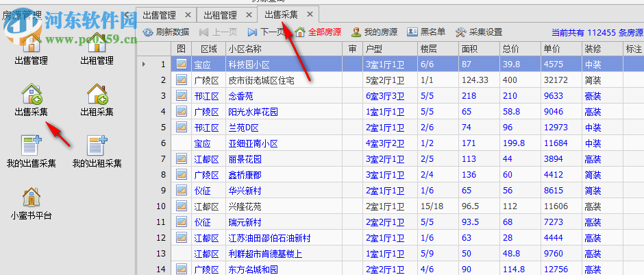Open the 我的出售采集 sidebar icon
Image resolution: width=644 pixels, height=275 pixels.
[32, 152]
